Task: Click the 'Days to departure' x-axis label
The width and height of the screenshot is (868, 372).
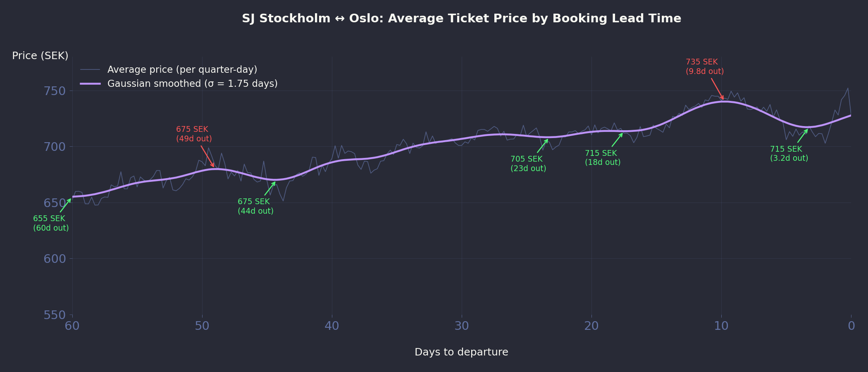Action: pyautogui.click(x=461, y=352)
